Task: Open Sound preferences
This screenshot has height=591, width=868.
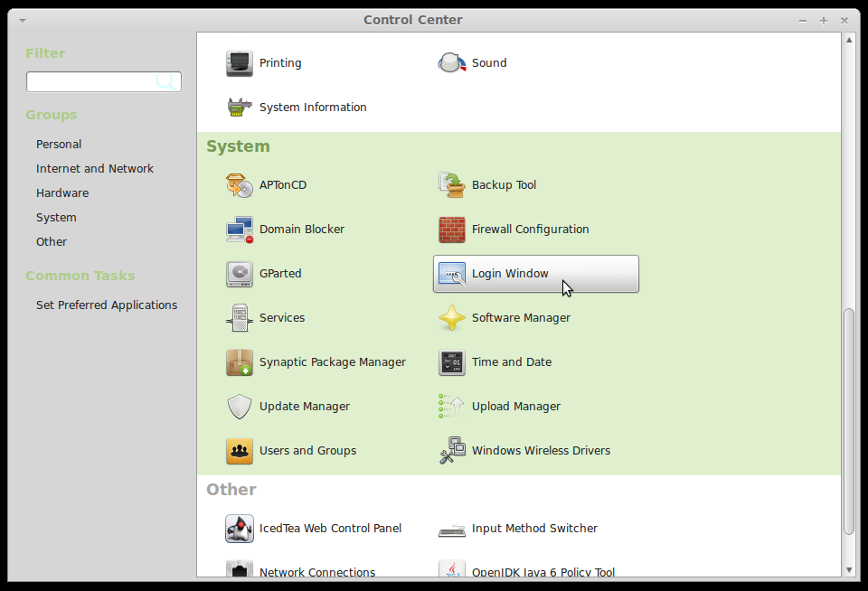Action: pyautogui.click(x=488, y=63)
